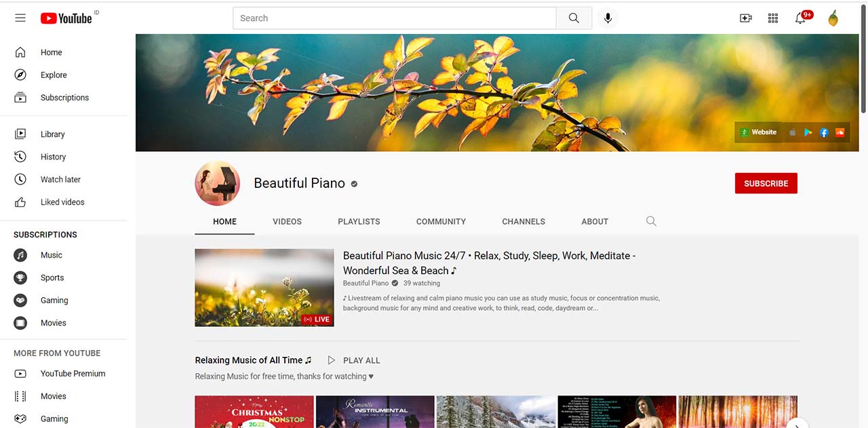
Task: Open the notifications bell
Action: point(801,18)
